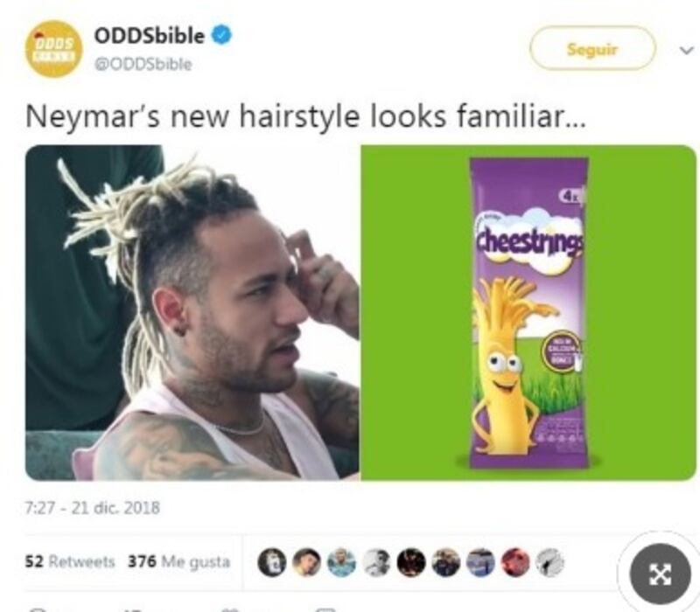Open the last liker's avatar
The width and height of the screenshot is (700, 612).
550,561
